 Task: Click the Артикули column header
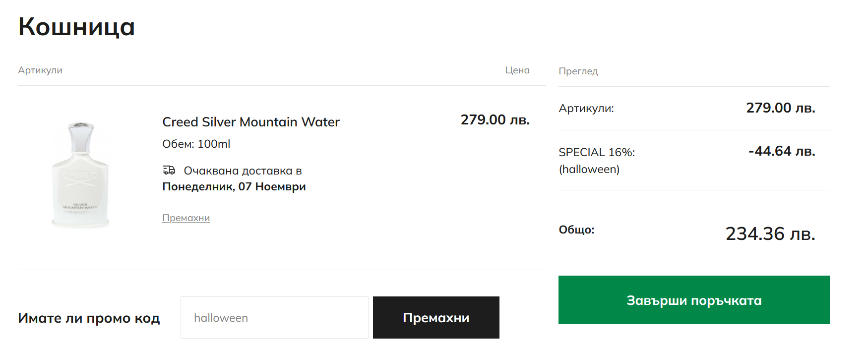click(x=40, y=70)
